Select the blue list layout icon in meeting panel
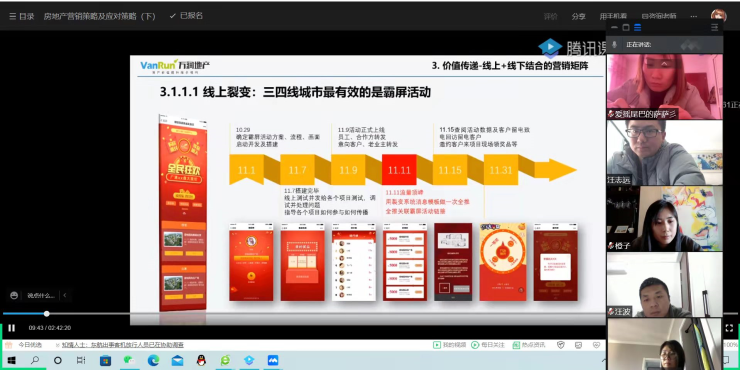Screen dimensions: 740x370 [x=638, y=27]
